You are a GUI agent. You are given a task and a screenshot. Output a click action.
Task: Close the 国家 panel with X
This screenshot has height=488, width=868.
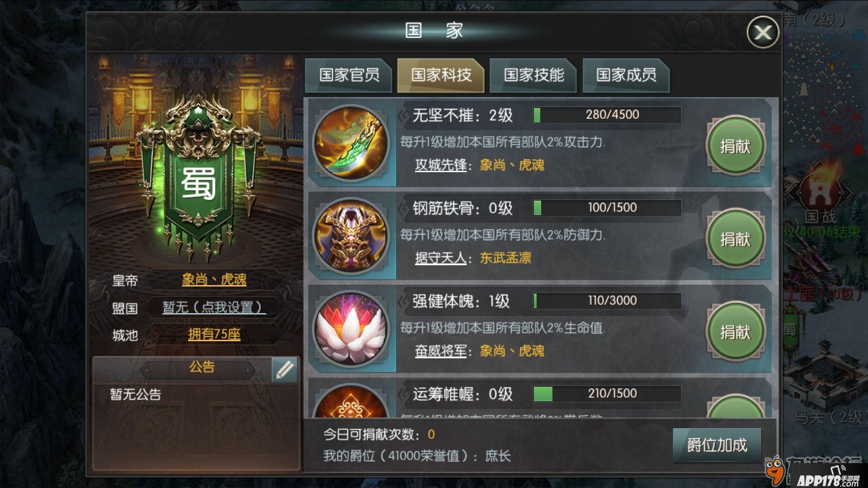(763, 32)
